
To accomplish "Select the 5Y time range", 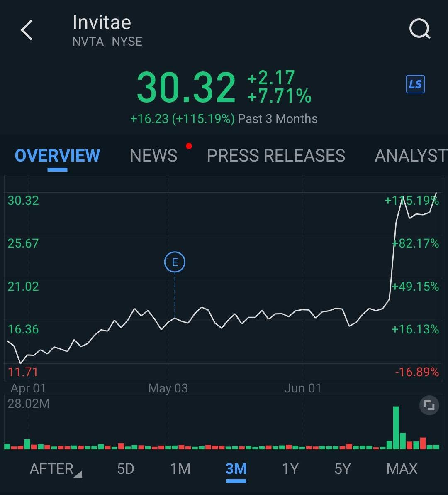I will point(343,469).
